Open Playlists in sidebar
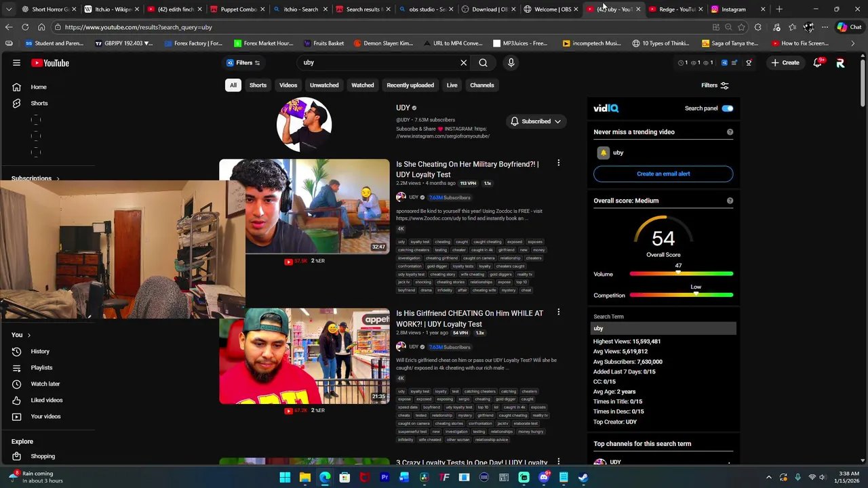 tap(41, 368)
